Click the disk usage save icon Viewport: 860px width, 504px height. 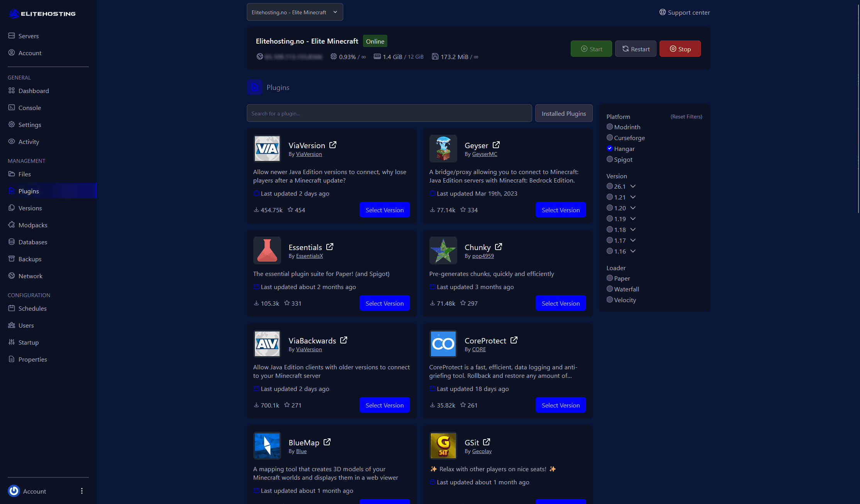(435, 57)
